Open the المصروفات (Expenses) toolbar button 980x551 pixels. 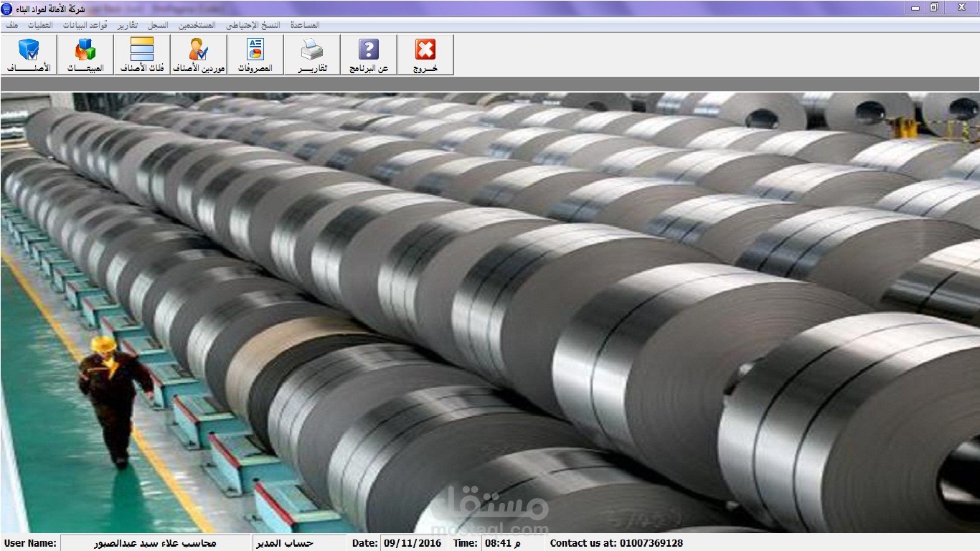tap(255, 55)
